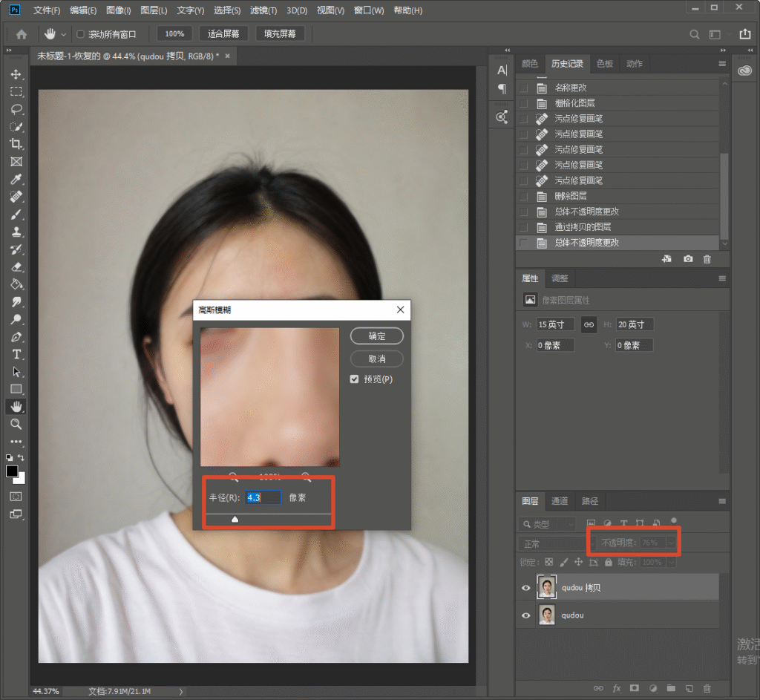Hide the qudou 拷贝 layer
The width and height of the screenshot is (760, 700).
tap(526, 587)
